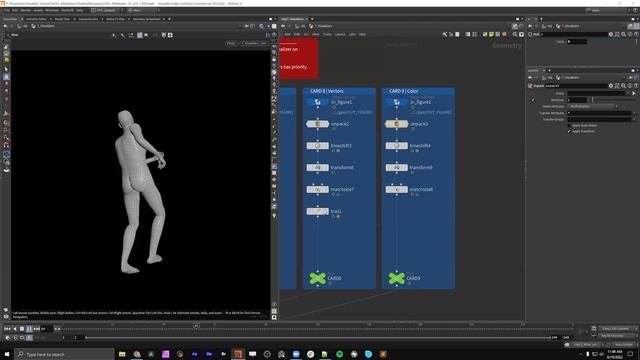Jump to first frame in playbar

pyautogui.click(x=7, y=329)
